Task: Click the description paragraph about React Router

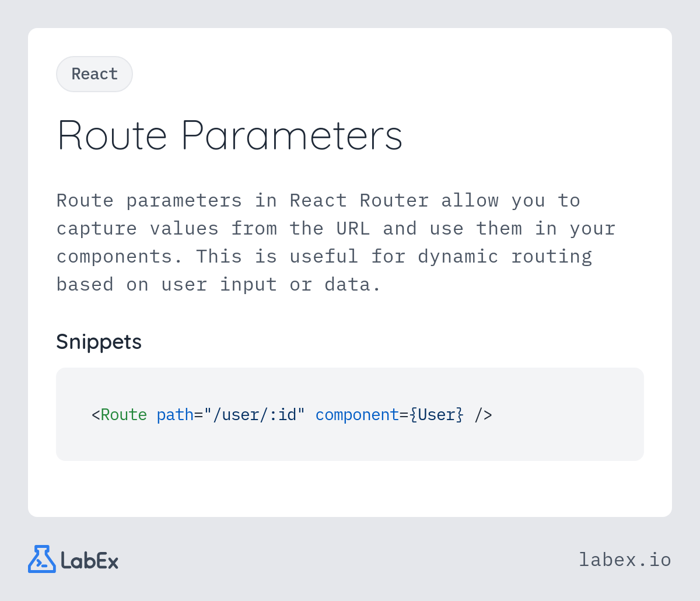Action: [336, 242]
